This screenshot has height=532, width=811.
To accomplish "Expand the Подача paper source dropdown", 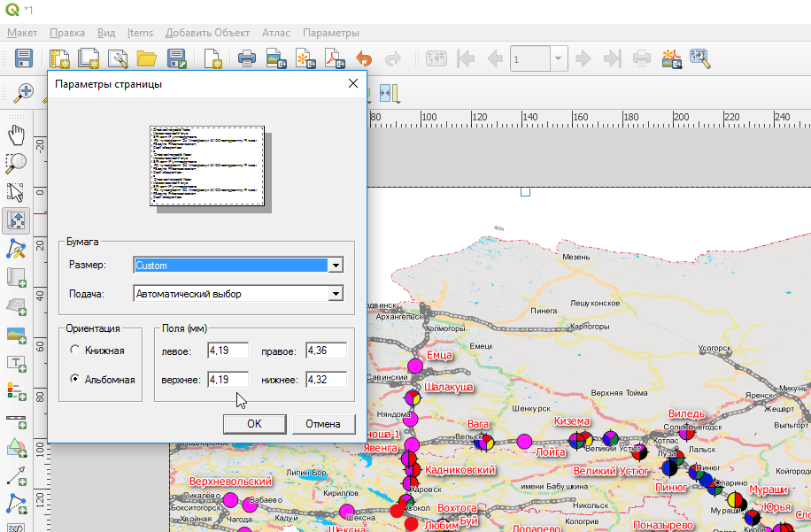I will [x=335, y=294].
